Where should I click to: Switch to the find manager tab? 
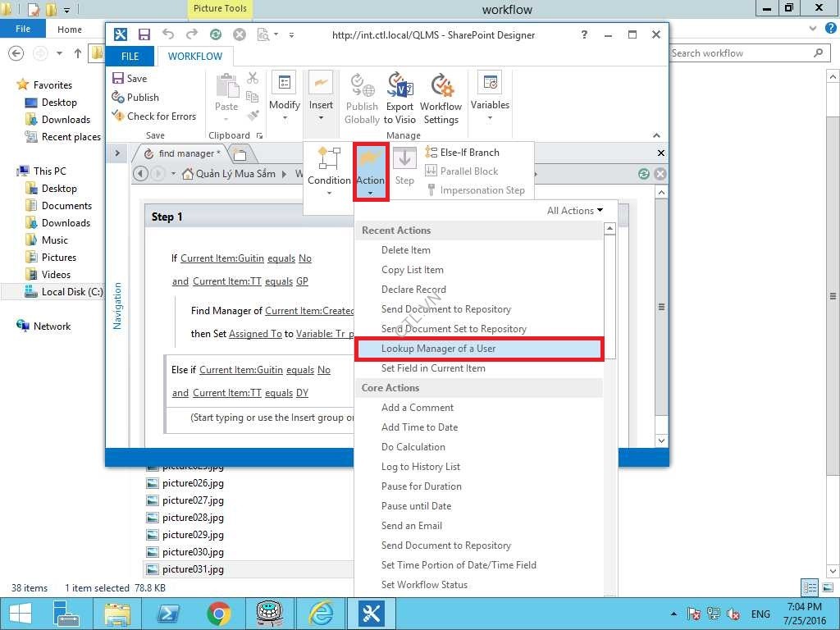[x=185, y=153]
